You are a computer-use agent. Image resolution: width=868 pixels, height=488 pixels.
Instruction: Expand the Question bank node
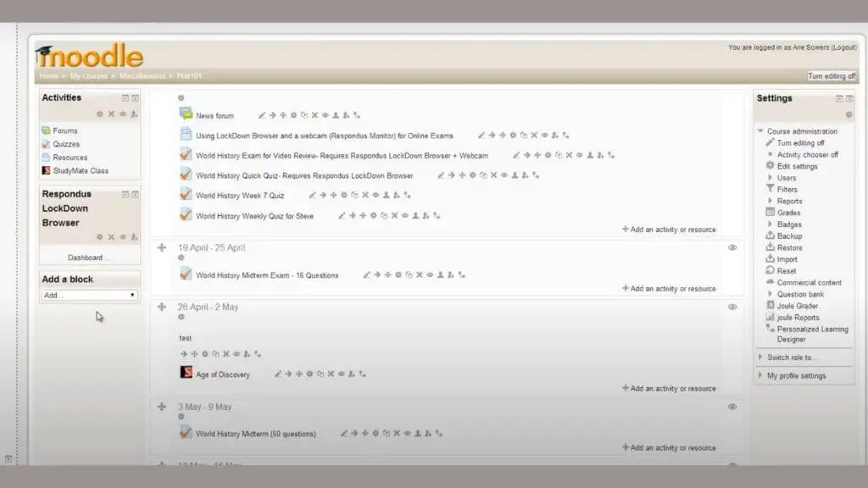[x=770, y=294]
